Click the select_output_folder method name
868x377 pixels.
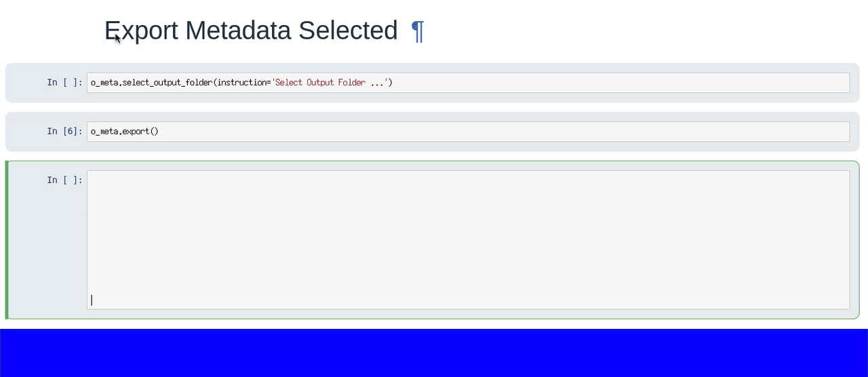tap(167, 83)
